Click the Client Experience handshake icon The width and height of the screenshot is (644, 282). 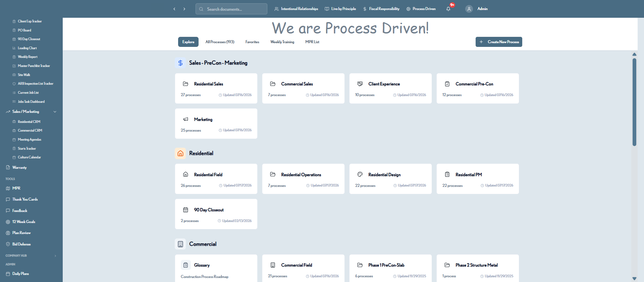[x=360, y=84]
